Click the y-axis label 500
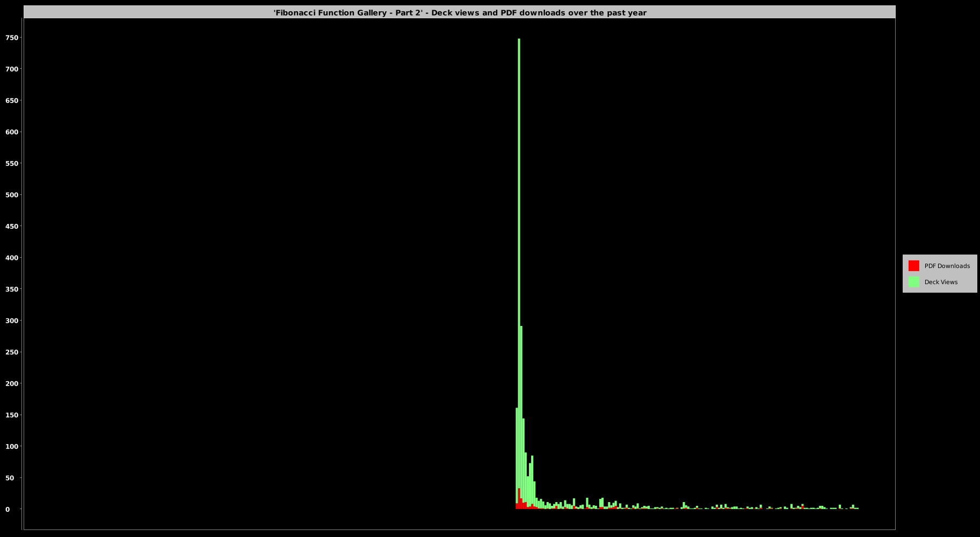 [x=12, y=194]
